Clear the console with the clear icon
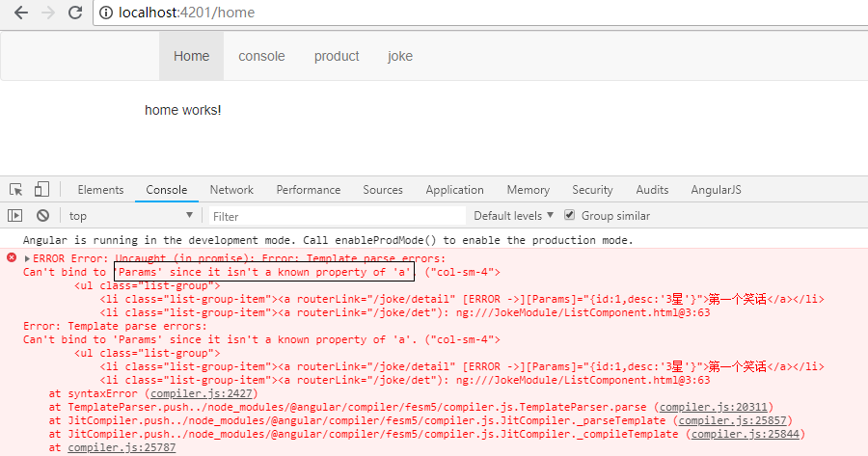Screen dimensions: 868x456 (x=42, y=216)
